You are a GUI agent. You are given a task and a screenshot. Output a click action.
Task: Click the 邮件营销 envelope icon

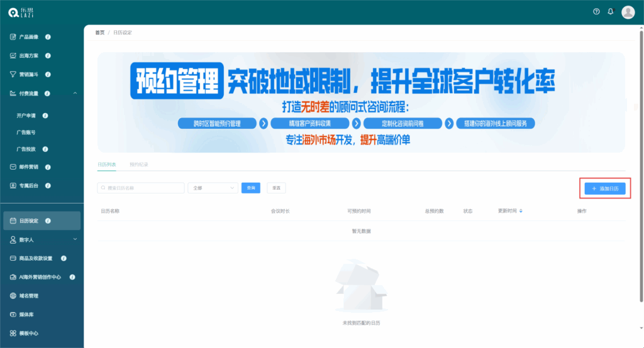click(x=13, y=167)
